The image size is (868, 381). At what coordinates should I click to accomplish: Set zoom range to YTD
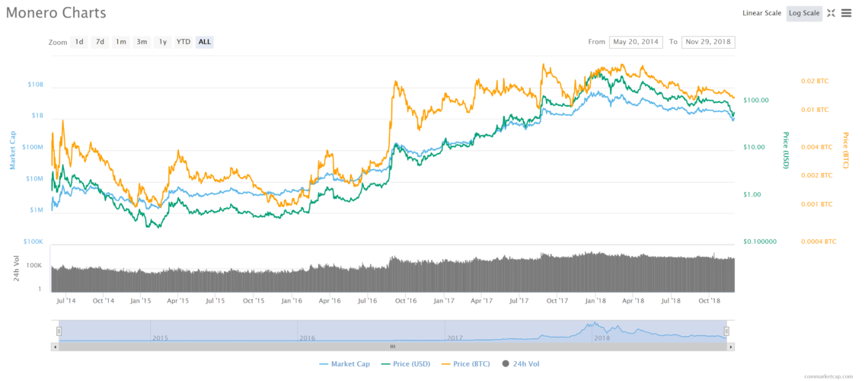(x=183, y=42)
